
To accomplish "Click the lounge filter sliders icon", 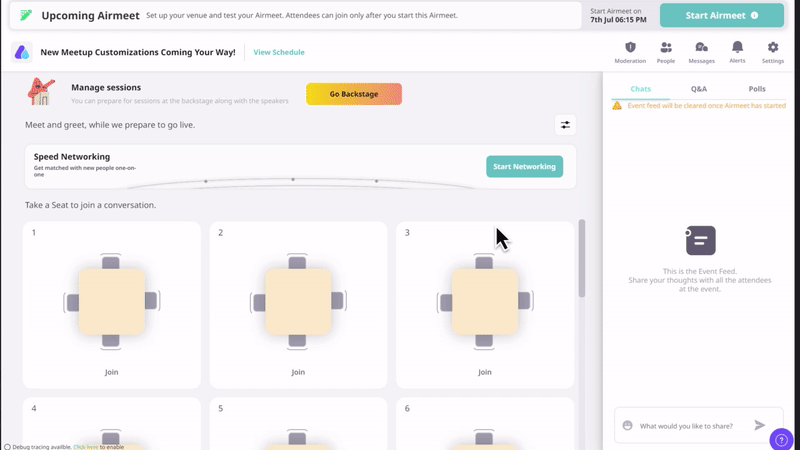I will pos(565,125).
